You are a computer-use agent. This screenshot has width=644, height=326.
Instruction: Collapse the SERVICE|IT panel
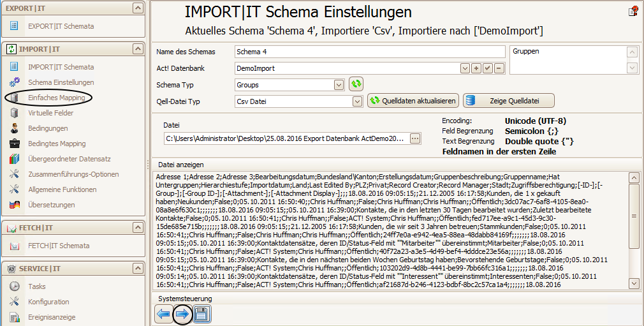pos(138,269)
